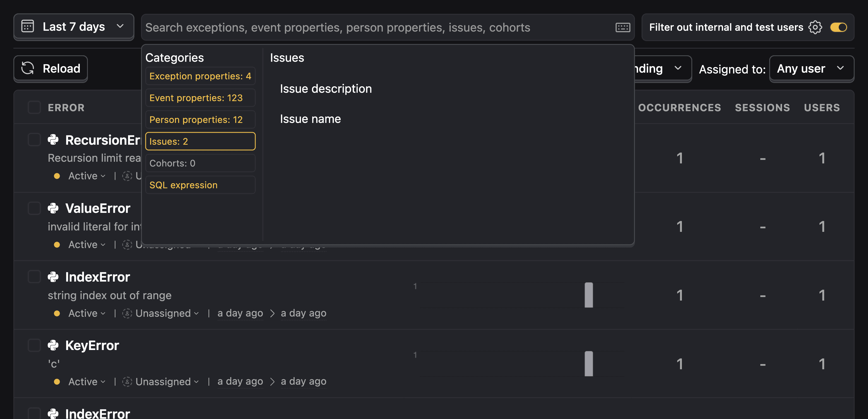
Task: Open the Last 7 days date range dropdown
Action: tap(74, 27)
